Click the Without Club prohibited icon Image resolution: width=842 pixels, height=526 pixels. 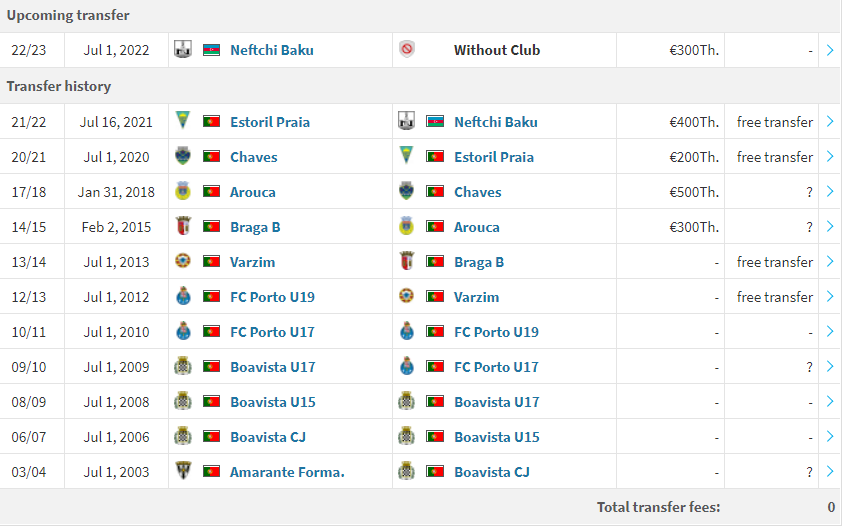(407, 49)
